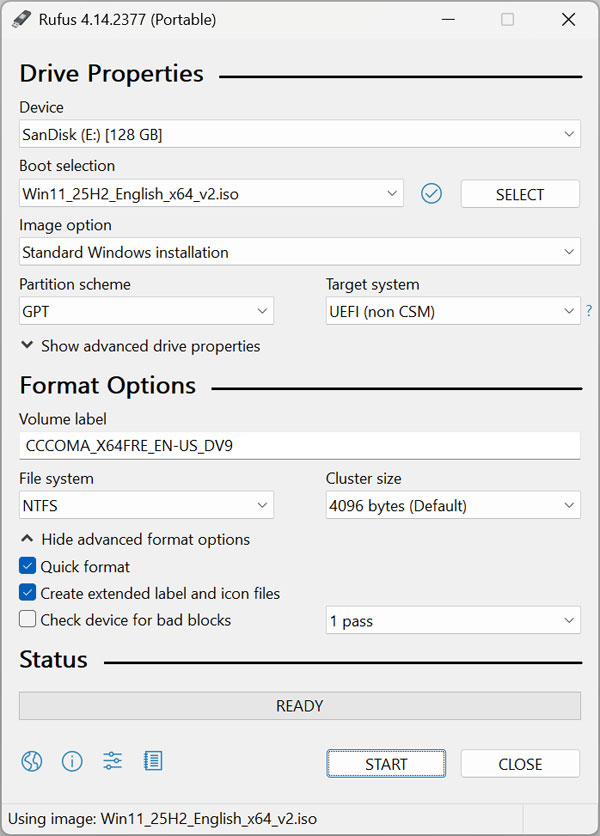Open the Target system UEFI dropdown

[x=453, y=311]
